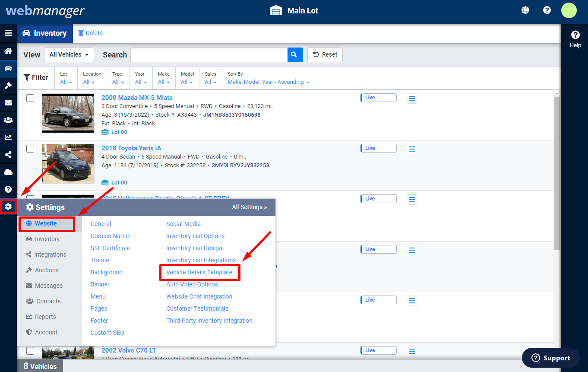Click the inventory list vertical scrollbar
The height and width of the screenshot is (372, 588).
(x=557, y=173)
